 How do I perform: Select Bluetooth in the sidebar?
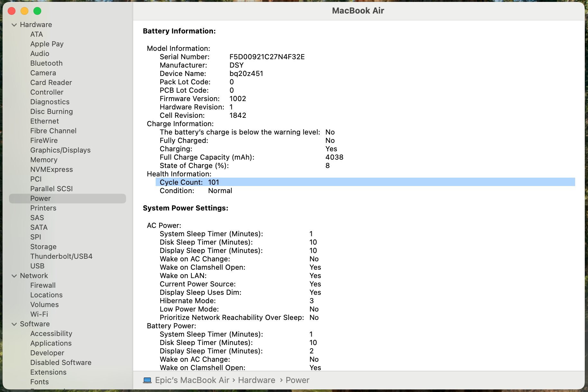(46, 63)
